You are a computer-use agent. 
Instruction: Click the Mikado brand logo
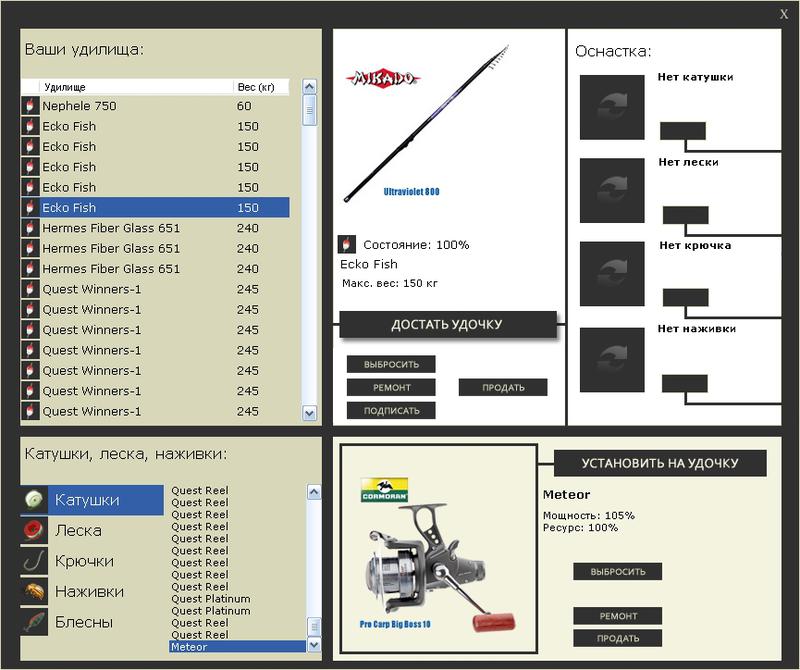(x=383, y=78)
